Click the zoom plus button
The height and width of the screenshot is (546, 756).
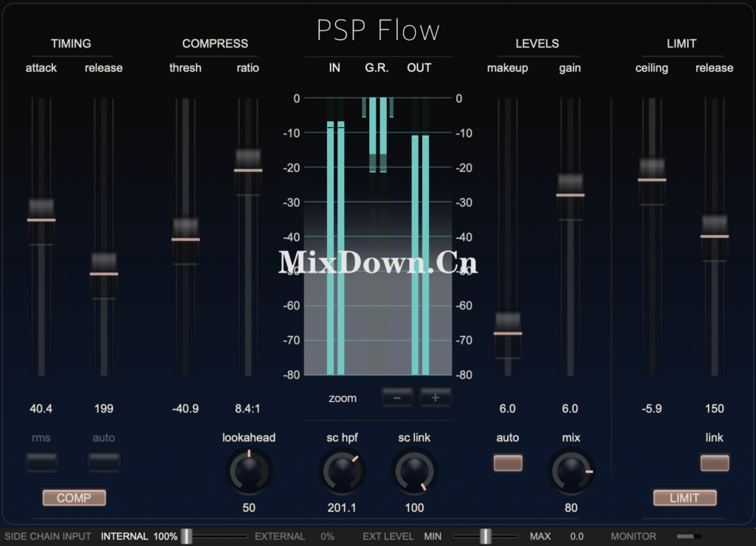[436, 398]
